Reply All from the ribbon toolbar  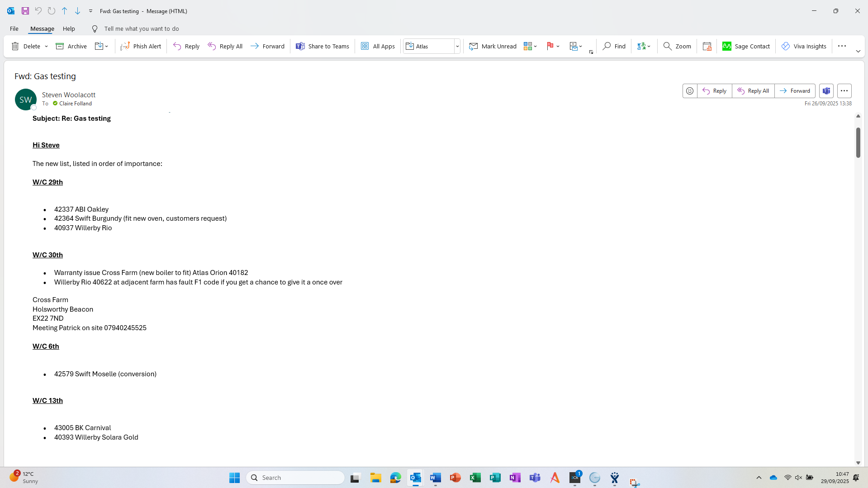225,46
